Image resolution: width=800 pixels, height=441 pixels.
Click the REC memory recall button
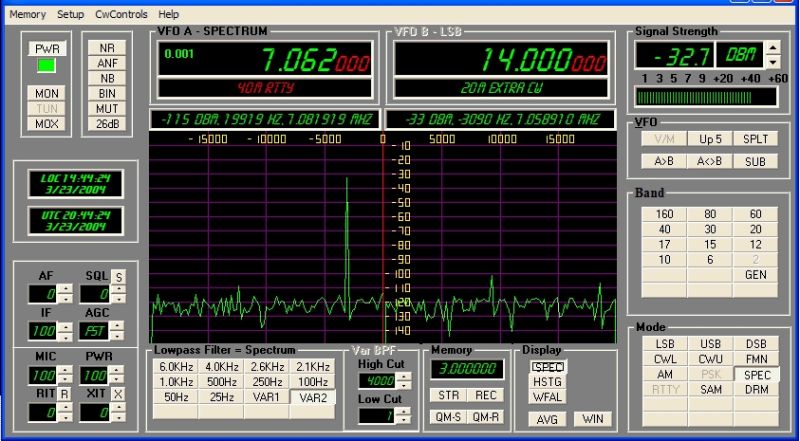pyautogui.click(x=485, y=395)
